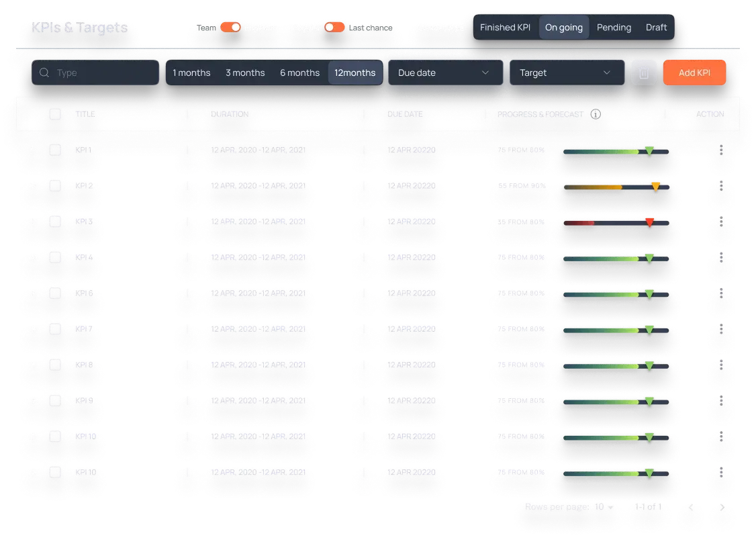Click the DURATION column header
The image size is (756, 550).
point(230,114)
